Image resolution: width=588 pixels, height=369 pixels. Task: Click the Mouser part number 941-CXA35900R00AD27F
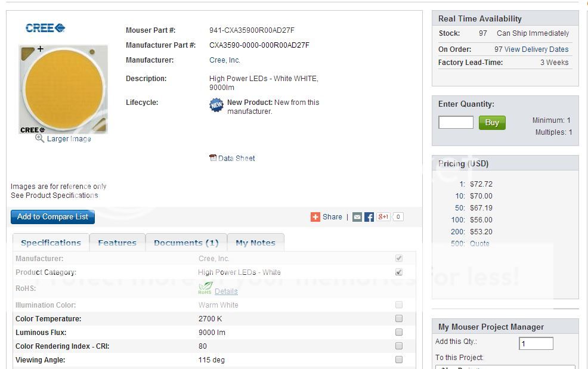pos(252,30)
